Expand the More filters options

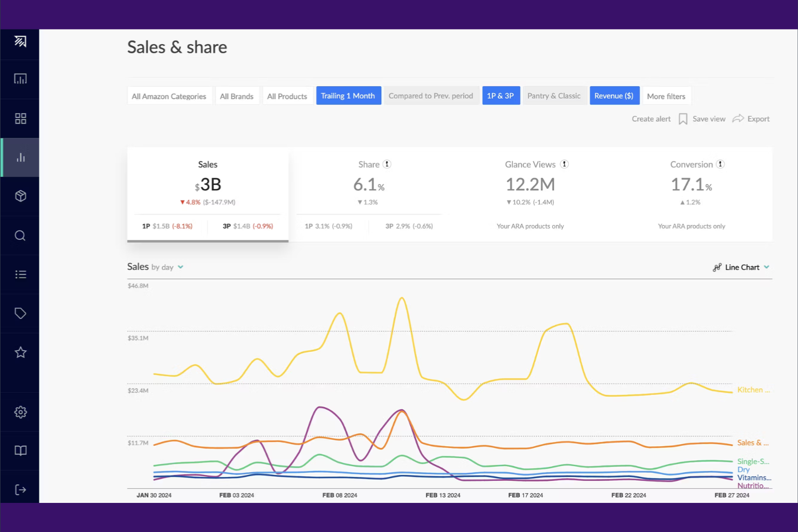pyautogui.click(x=666, y=96)
